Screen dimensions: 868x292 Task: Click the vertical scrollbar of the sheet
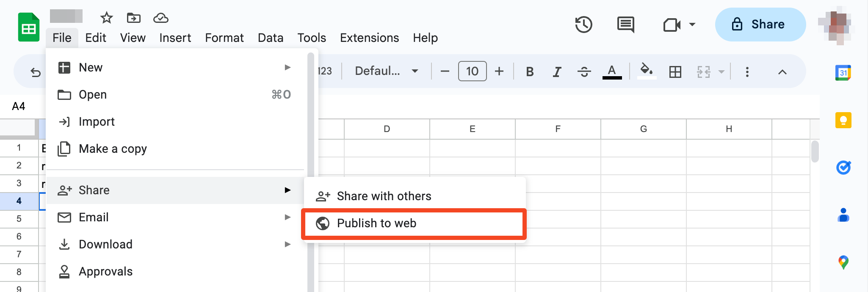tap(815, 152)
